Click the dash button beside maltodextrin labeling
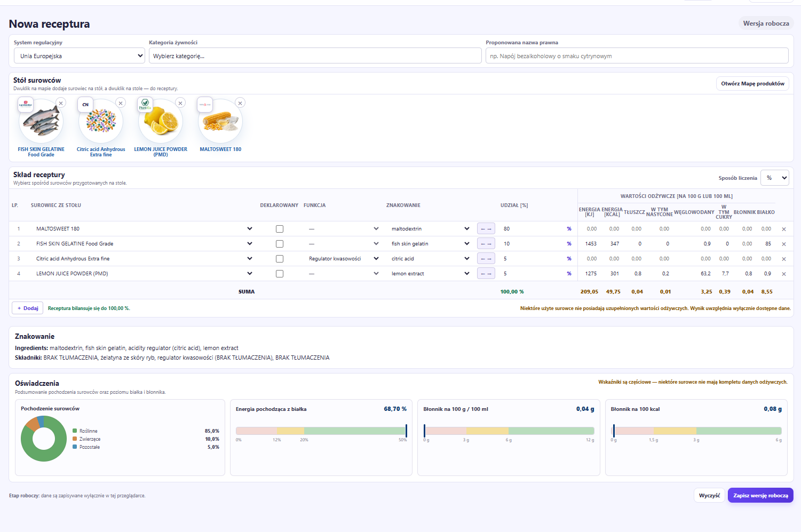The height and width of the screenshot is (532, 801). (486, 229)
